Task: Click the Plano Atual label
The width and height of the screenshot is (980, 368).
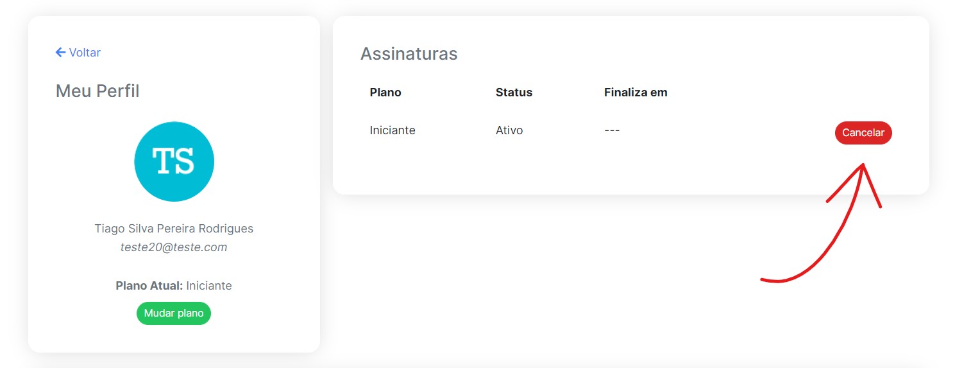Action: pos(149,286)
